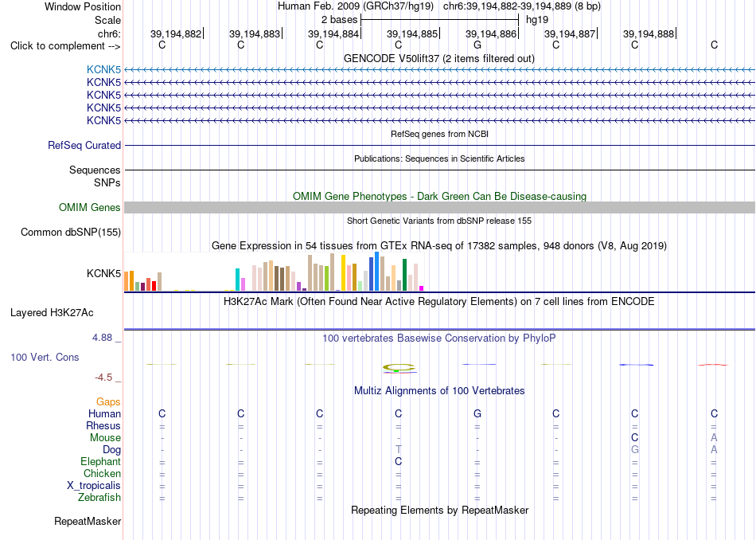Click the H3K27Ac Mark ENCODE track title
This screenshot has height=540, width=756.
439,302
